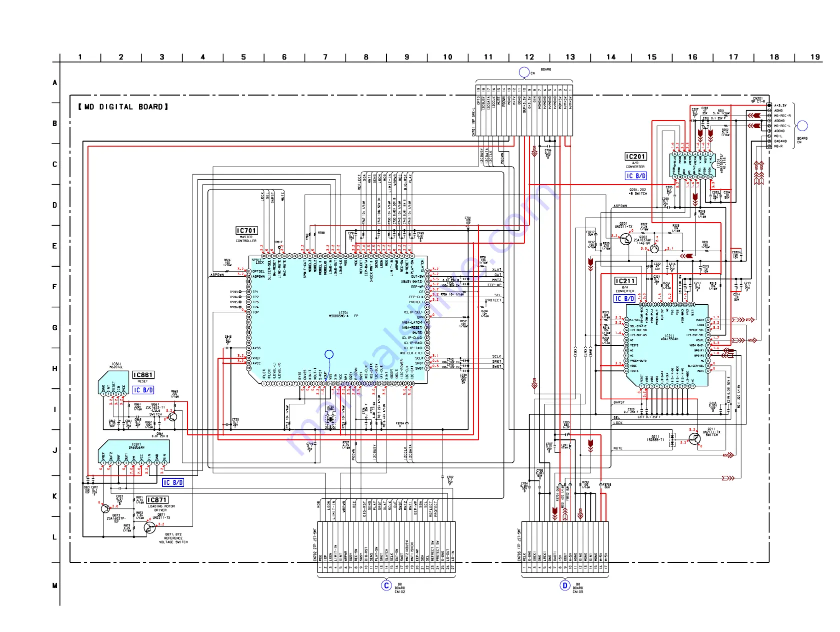This screenshot has height=632, width=840.
Task: Click the MD DIGITAL BOARD title
Action: 123,107
